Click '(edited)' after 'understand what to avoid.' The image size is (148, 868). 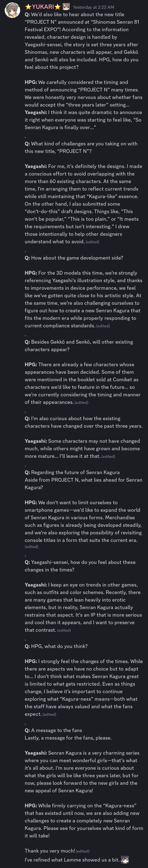92,242
